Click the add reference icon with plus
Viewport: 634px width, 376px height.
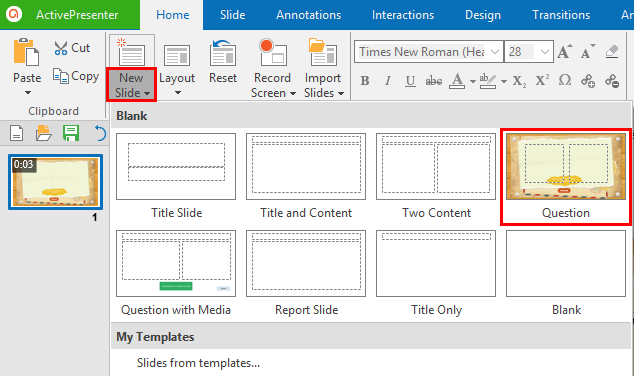pyautogui.click(x=588, y=81)
